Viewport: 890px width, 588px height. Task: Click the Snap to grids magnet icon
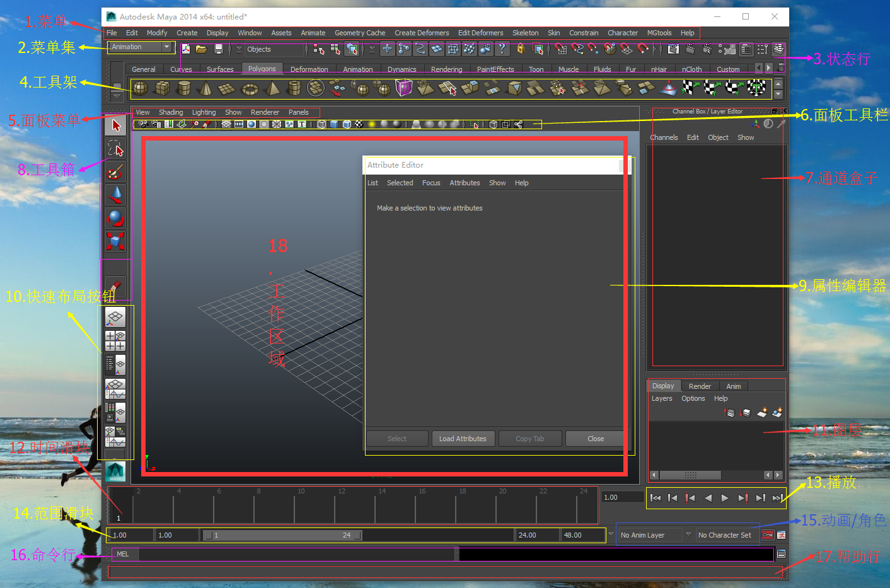(x=561, y=49)
